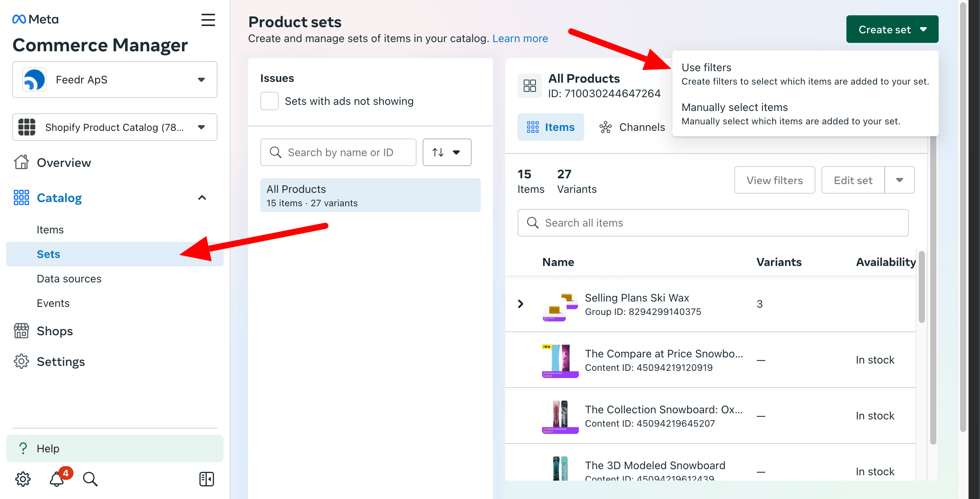Open the hamburger navigation menu
980x499 pixels.
click(208, 20)
